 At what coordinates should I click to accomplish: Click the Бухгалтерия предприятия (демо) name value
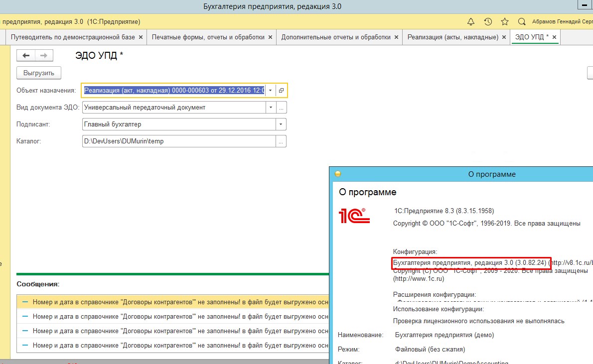click(x=445, y=335)
